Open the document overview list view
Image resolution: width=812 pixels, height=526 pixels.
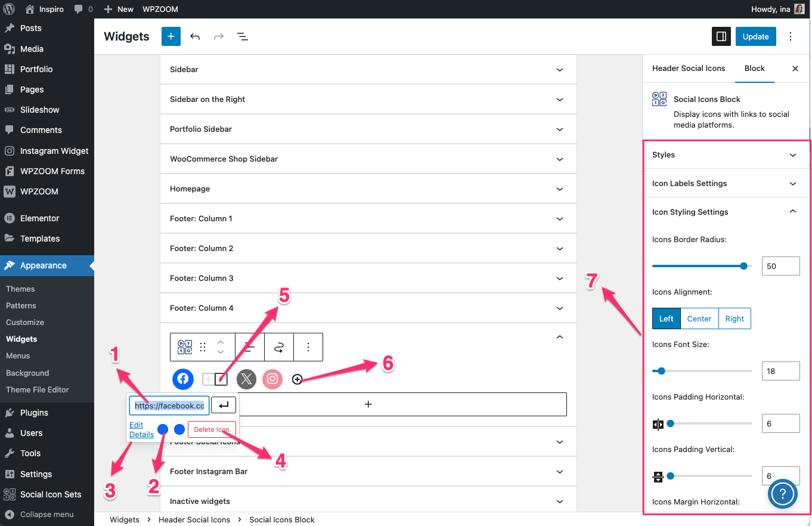click(x=243, y=36)
